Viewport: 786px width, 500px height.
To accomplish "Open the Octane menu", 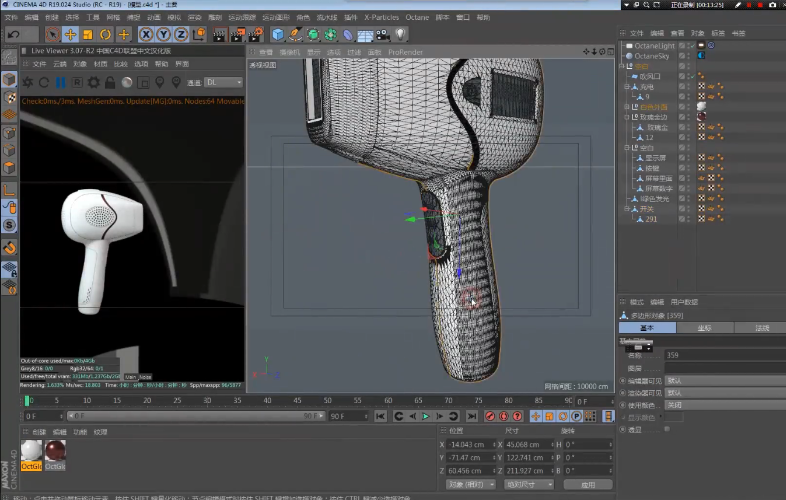I will (x=416, y=17).
